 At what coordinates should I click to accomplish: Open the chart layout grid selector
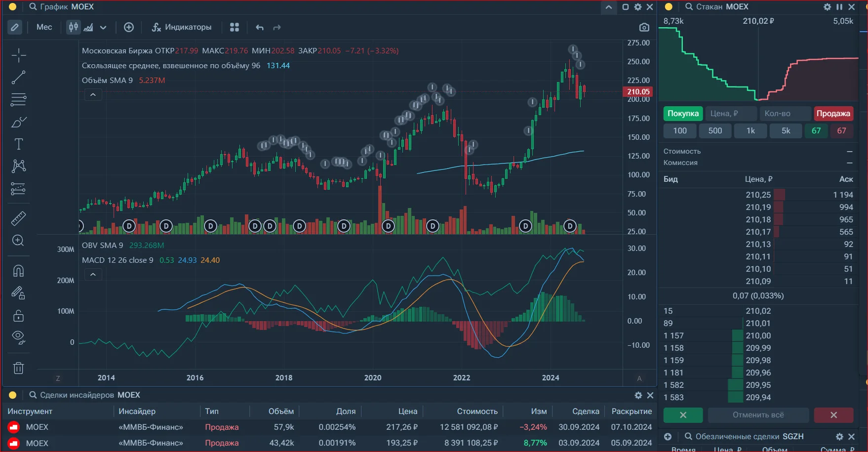tap(235, 27)
